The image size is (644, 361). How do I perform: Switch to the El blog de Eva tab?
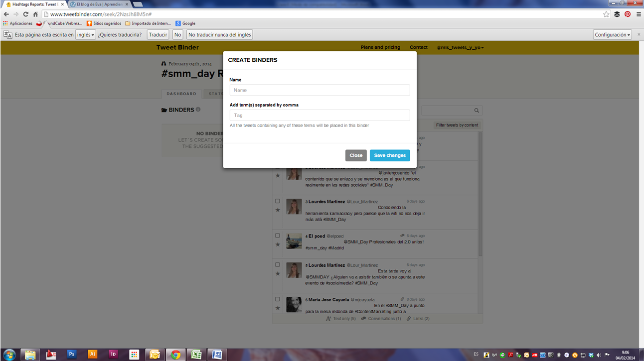click(99, 4)
